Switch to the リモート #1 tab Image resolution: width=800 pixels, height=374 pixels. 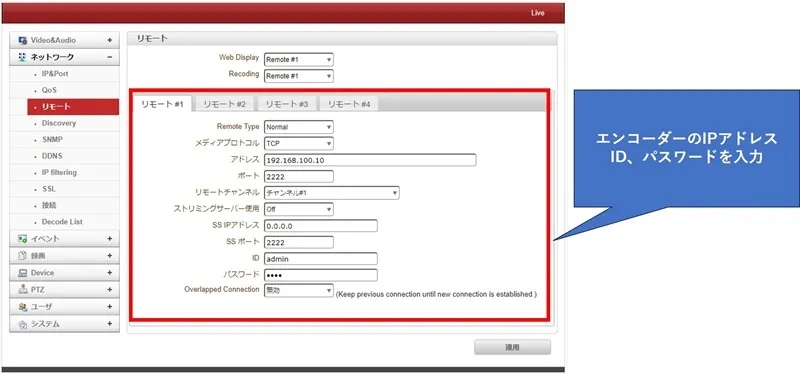click(162, 104)
